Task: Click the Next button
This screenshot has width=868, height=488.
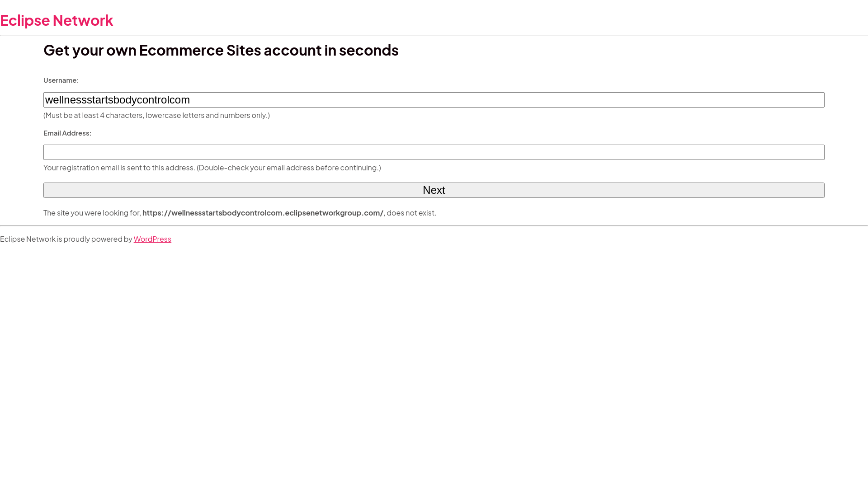Action: pyautogui.click(x=434, y=190)
